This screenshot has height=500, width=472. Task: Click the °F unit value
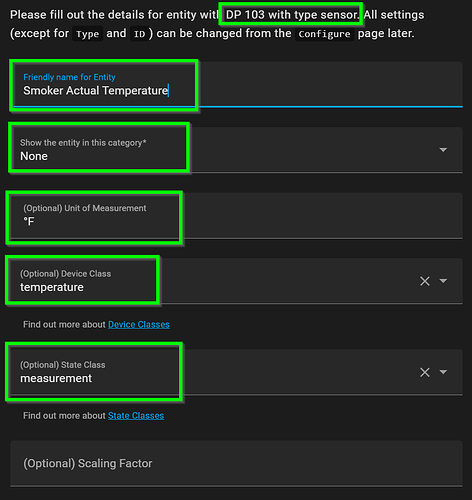click(29, 222)
